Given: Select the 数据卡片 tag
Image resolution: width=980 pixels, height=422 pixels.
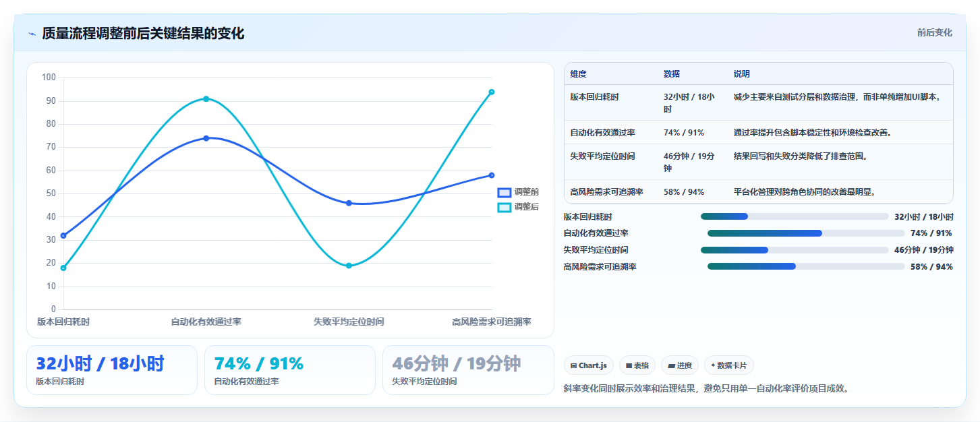Looking at the screenshot, I should [729, 365].
